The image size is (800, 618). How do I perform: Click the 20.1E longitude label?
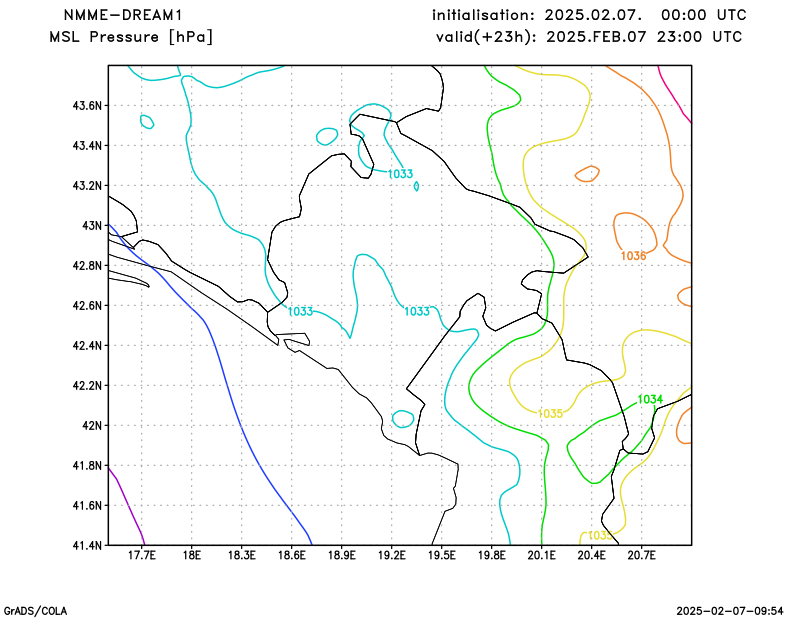coord(542,556)
